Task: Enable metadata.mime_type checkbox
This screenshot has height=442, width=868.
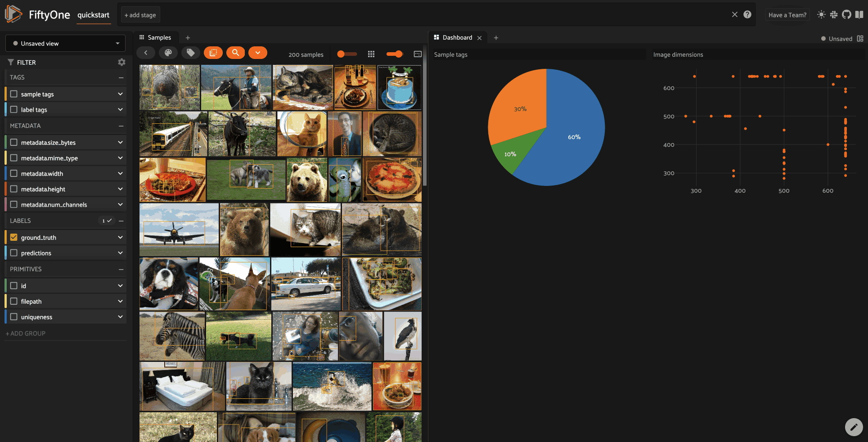Action: coord(14,158)
